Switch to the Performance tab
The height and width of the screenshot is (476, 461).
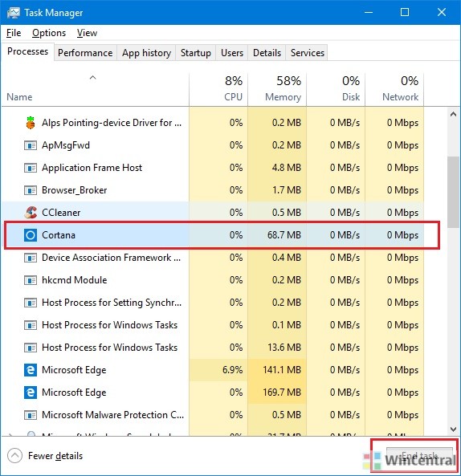[x=85, y=53]
